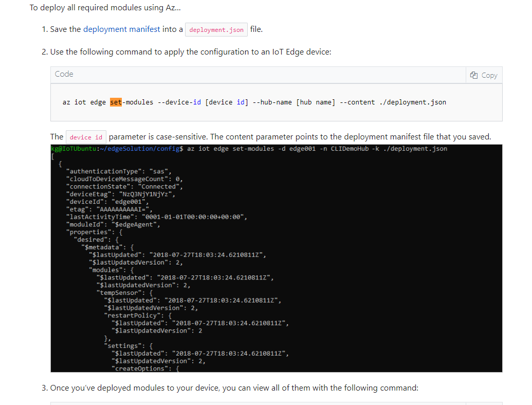Click the clipboard icon beside Copy
This screenshot has width=532, height=405.
473,75
